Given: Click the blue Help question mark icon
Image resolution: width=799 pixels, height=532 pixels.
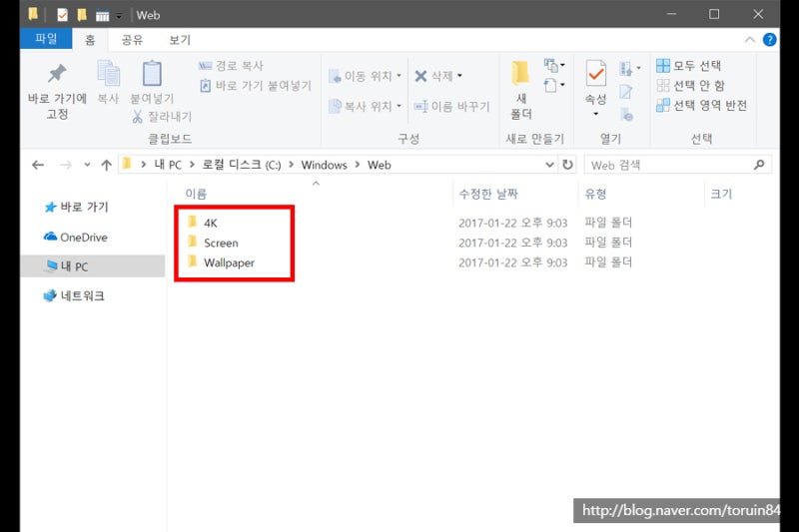Looking at the screenshot, I should click(769, 40).
